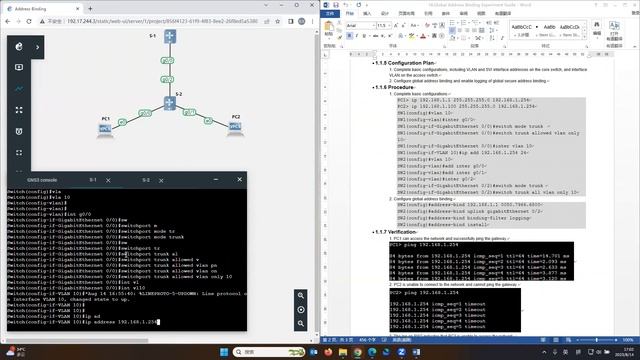The height and width of the screenshot is (360, 640).
Task: Expand the GNS3 sidebar with chevron arrow
Action: point(38,47)
